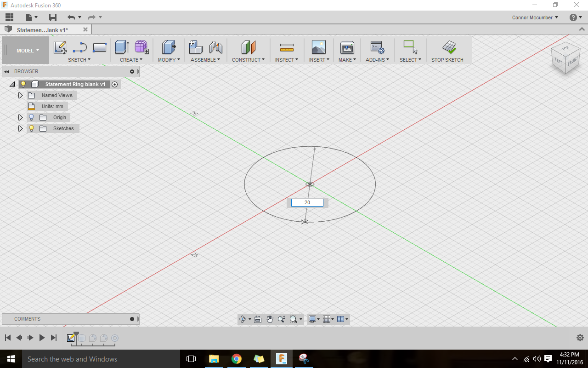
Task: Click the Save disk icon
Action: click(53, 17)
